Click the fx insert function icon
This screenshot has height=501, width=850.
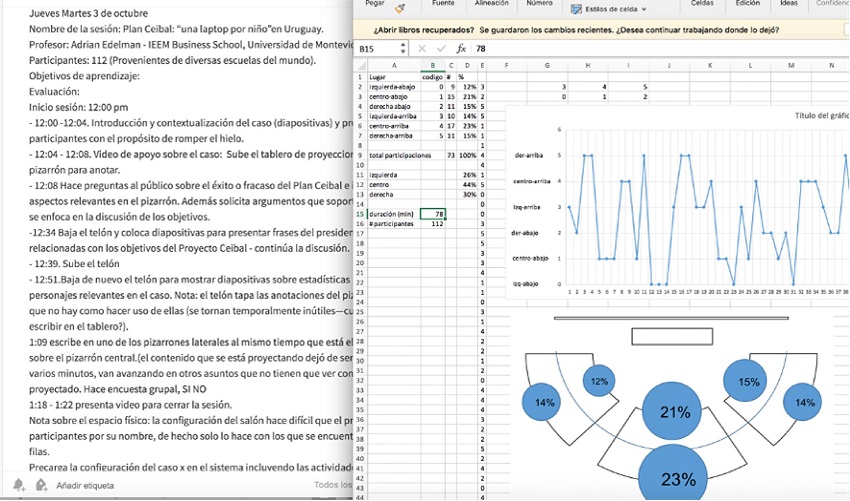tap(461, 49)
